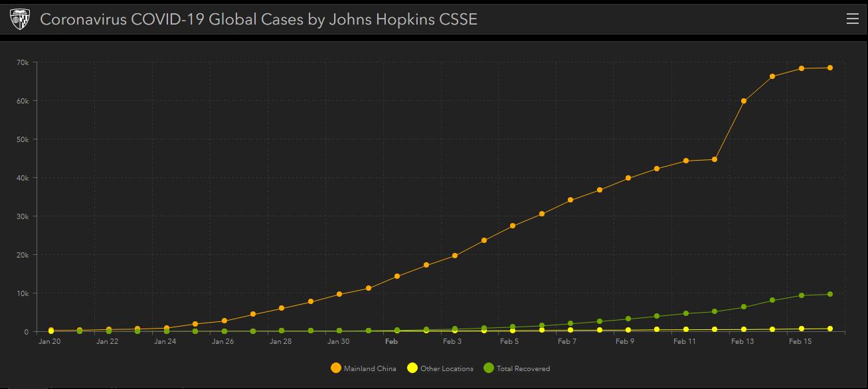Select the Mainland China data point for Feb 7
Screen dimensions: 868x389
click(570, 200)
